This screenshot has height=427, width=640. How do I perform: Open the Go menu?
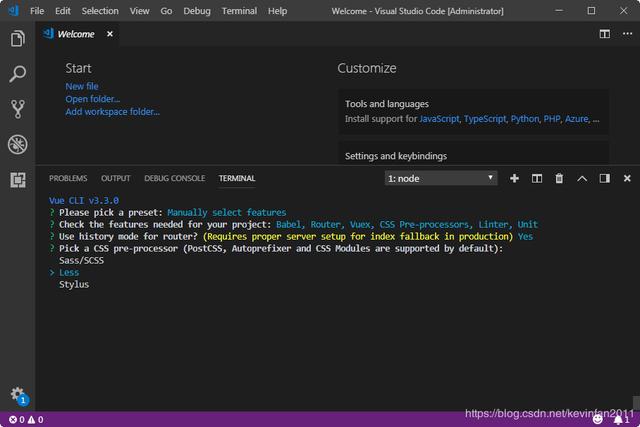[166, 11]
